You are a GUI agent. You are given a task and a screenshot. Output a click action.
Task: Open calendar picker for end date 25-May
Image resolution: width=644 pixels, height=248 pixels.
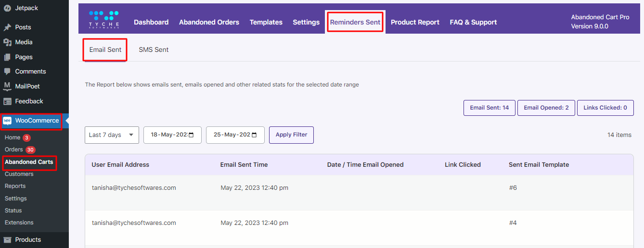pyautogui.click(x=254, y=135)
